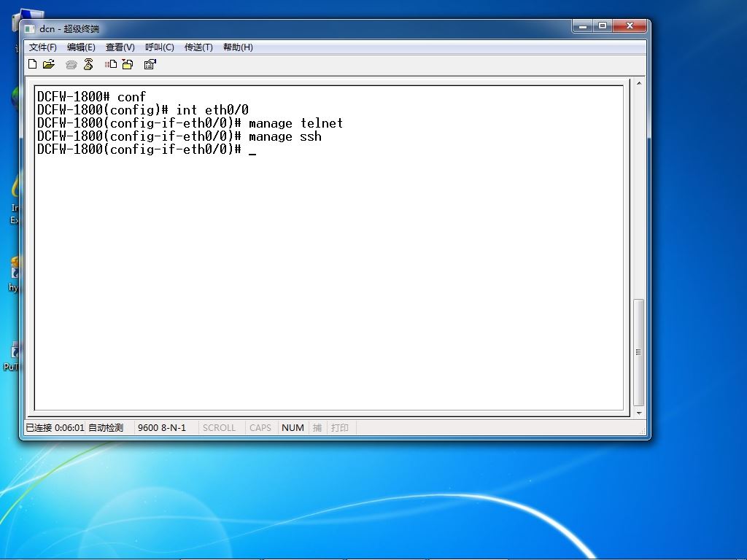Click the Receive file toolbar icon

coord(127,64)
